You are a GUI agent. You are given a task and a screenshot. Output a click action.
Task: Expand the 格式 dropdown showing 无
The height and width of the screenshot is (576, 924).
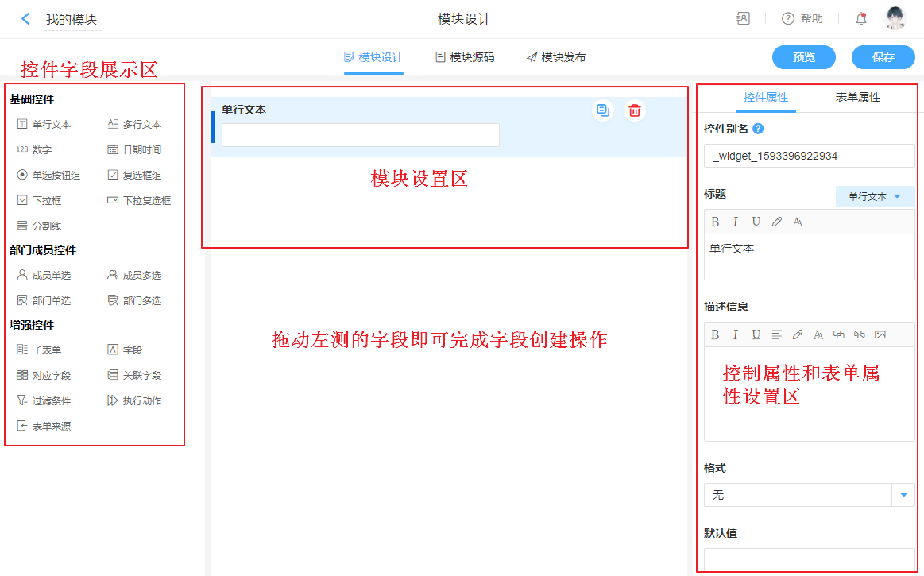click(x=903, y=495)
